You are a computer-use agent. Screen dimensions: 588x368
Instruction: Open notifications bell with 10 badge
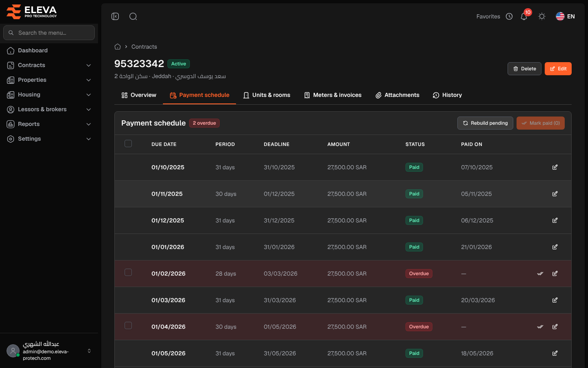pos(524,16)
